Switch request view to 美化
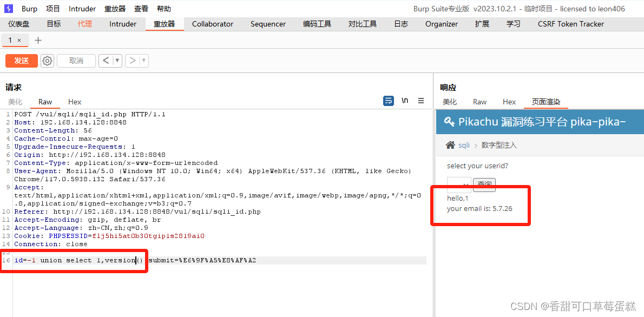644x317 pixels. point(15,102)
